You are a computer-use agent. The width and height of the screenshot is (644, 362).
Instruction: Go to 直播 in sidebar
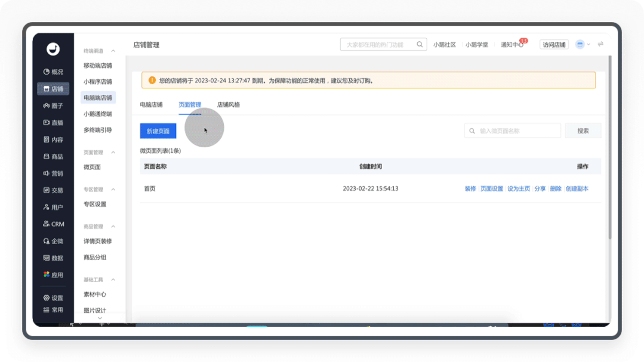53,122
